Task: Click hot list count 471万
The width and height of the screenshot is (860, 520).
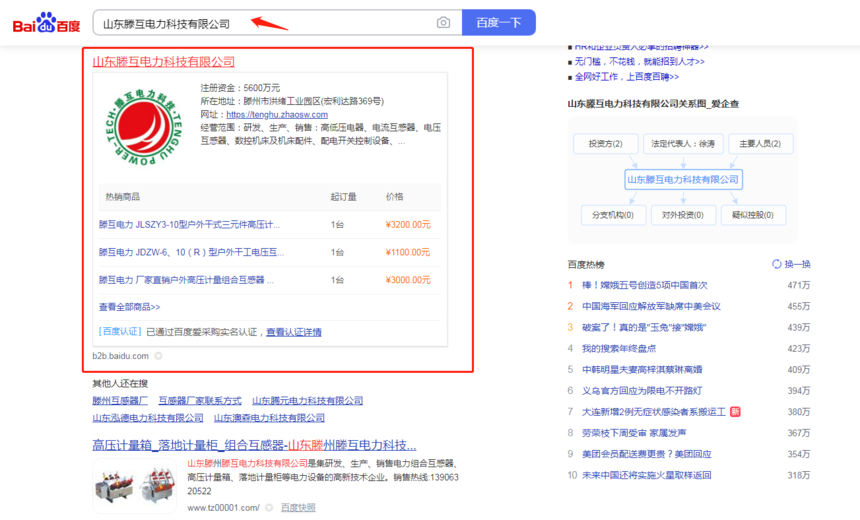Action: [x=799, y=285]
